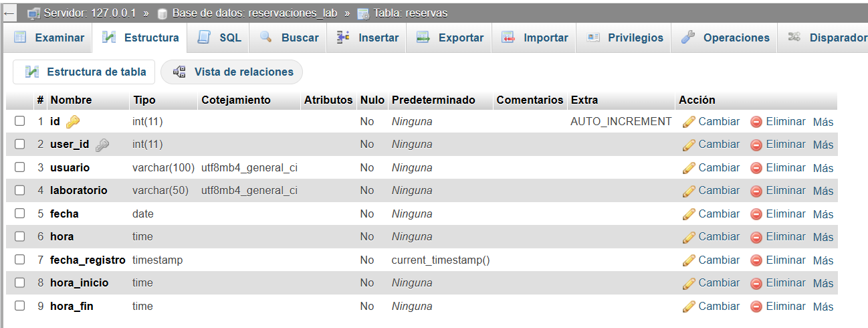The width and height of the screenshot is (868, 328).
Task: Click the red delete icon for laboratorio
Action: pos(756,191)
